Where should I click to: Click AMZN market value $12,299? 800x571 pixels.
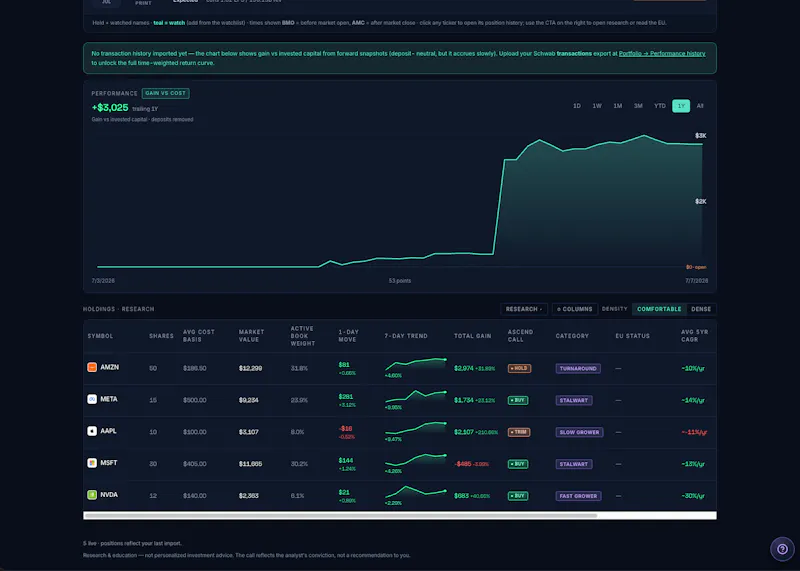[251, 368]
